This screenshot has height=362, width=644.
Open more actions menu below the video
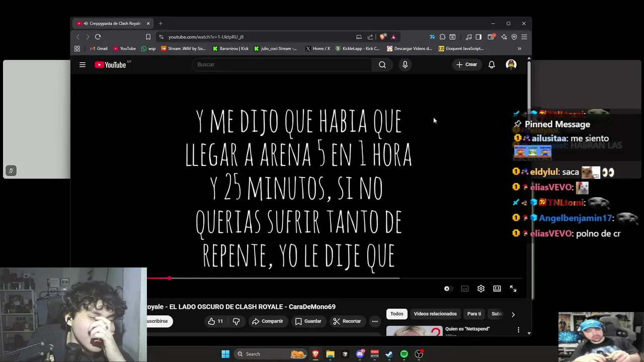point(375,321)
